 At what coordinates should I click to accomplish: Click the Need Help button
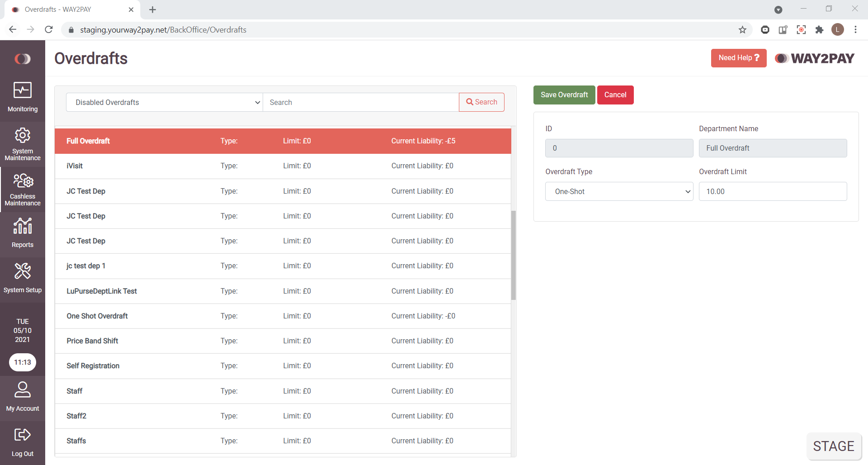coord(738,58)
